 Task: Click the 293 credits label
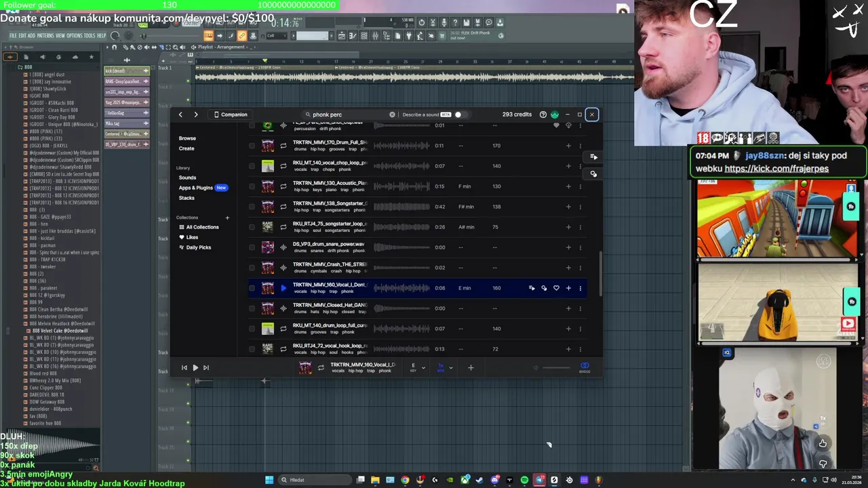(517, 115)
